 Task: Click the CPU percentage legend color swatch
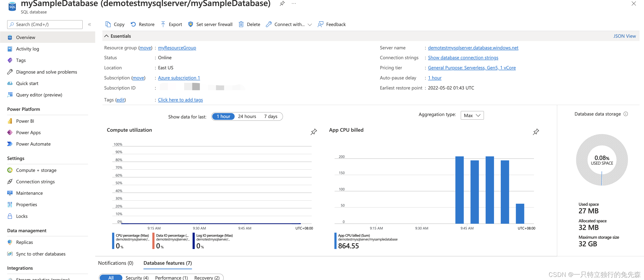113,241
